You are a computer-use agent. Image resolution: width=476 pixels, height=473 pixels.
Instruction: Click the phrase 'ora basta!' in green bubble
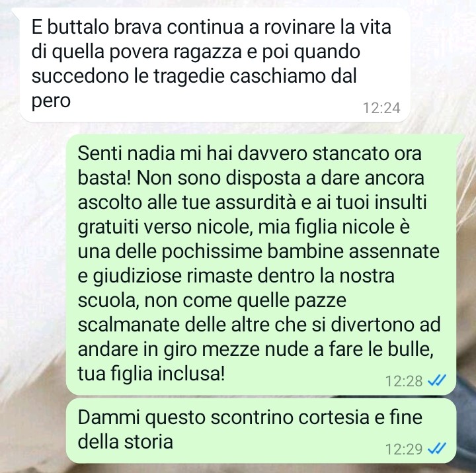pyautogui.click(x=249, y=165)
